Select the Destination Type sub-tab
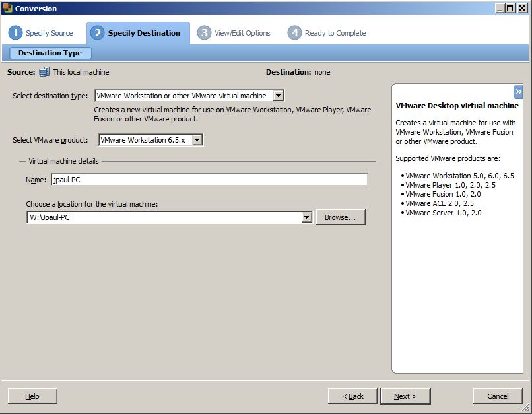Screen dimensions: 532x414 (x=50, y=53)
